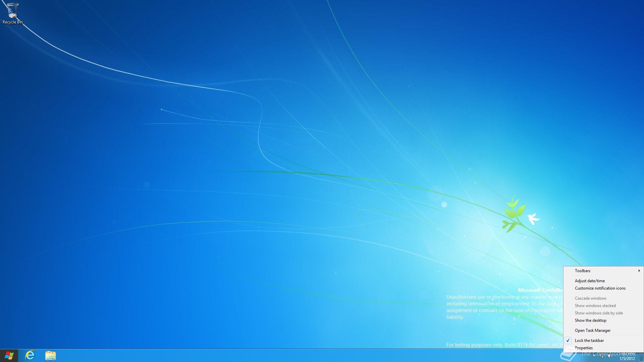Toggle Lock the taskbar option
This screenshot has width=644, height=362.
click(603, 341)
